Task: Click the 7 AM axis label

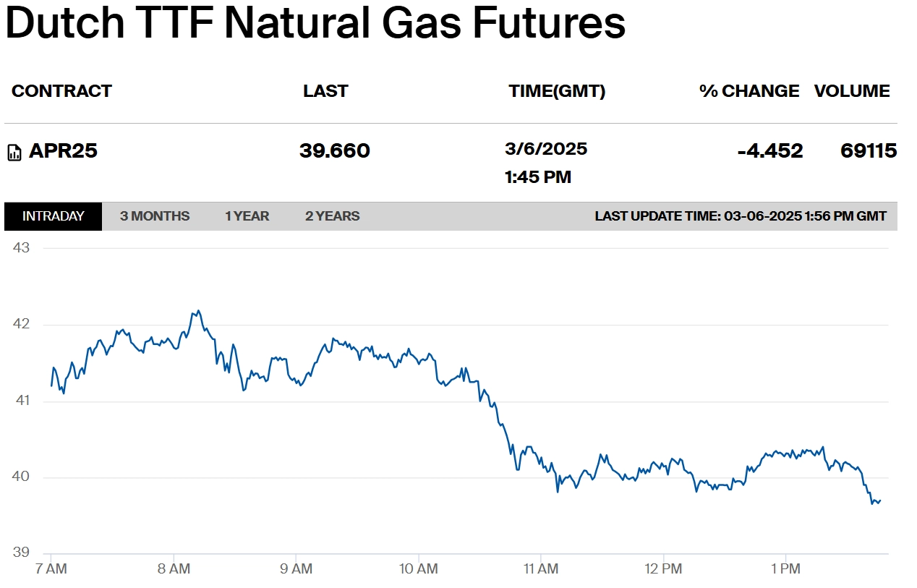Action: tap(51, 569)
